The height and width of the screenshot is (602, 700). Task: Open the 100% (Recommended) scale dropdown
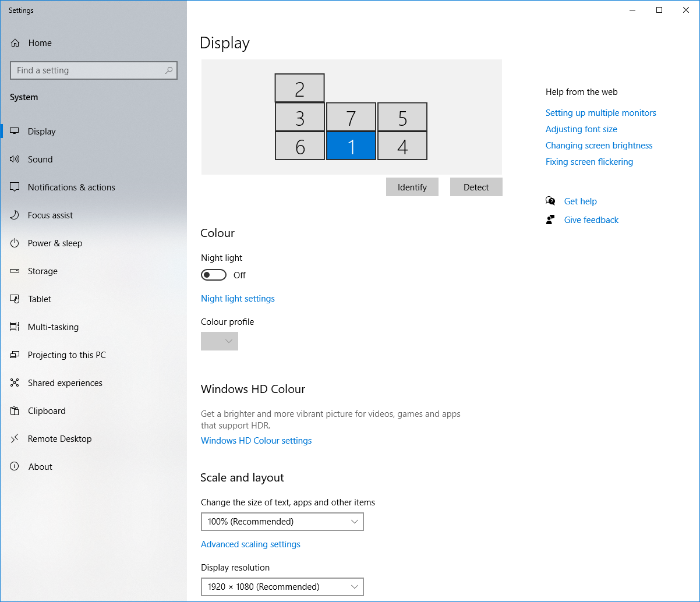(282, 522)
